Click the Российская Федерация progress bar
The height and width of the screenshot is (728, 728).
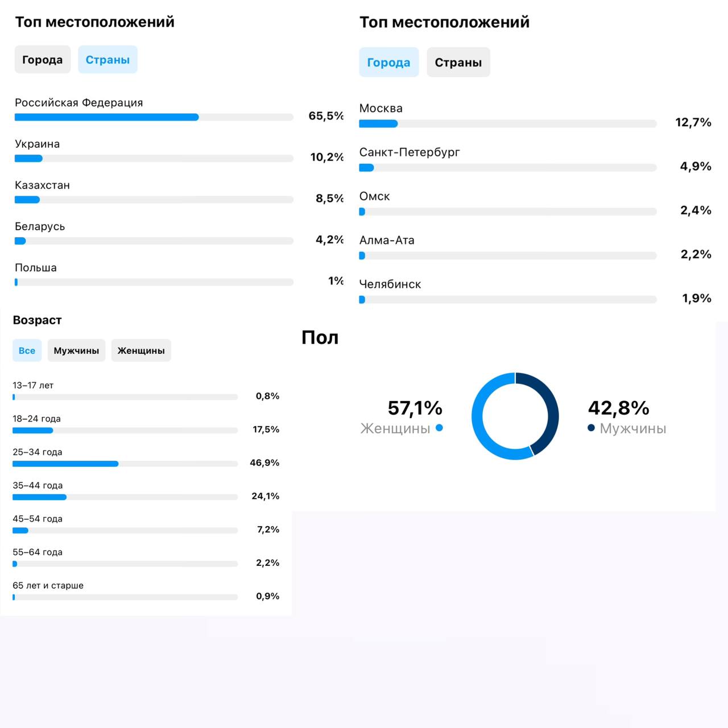[x=154, y=117]
